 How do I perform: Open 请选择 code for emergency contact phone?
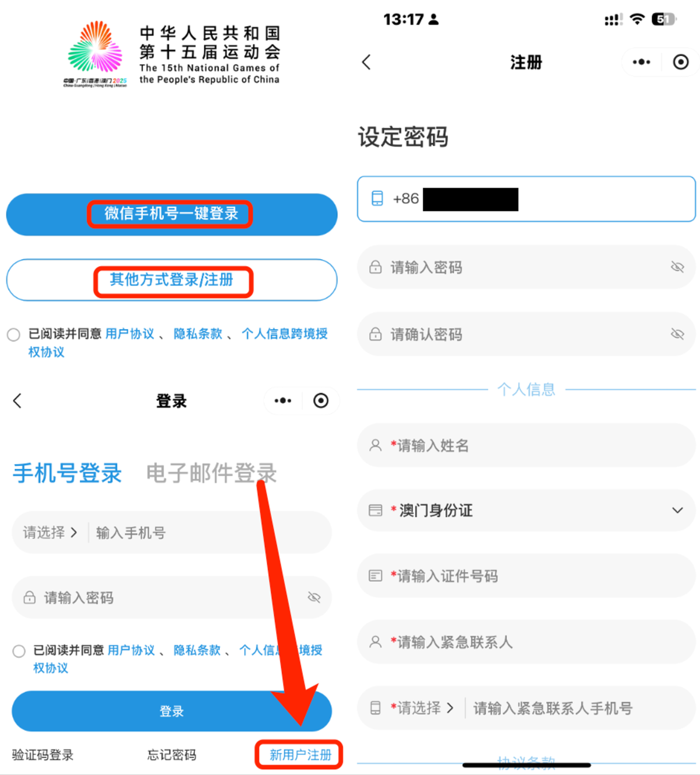[x=422, y=708]
